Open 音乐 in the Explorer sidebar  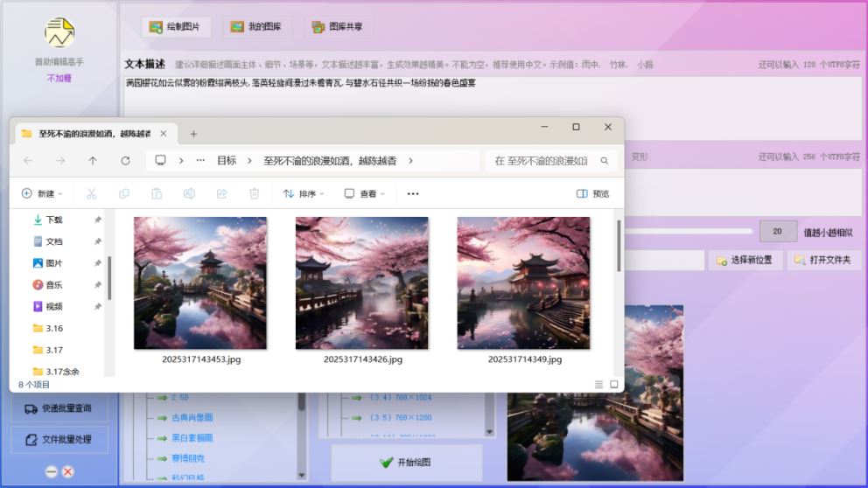click(x=54, y=285)
